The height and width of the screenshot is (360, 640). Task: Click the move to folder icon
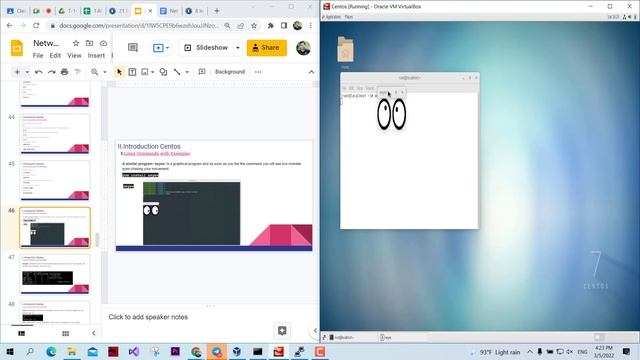point(89,43)
